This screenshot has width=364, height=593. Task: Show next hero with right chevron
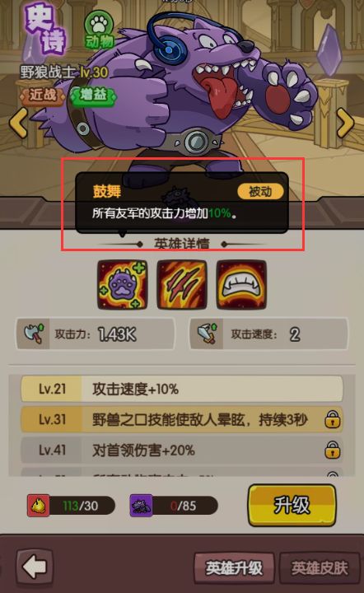point(345,123)
